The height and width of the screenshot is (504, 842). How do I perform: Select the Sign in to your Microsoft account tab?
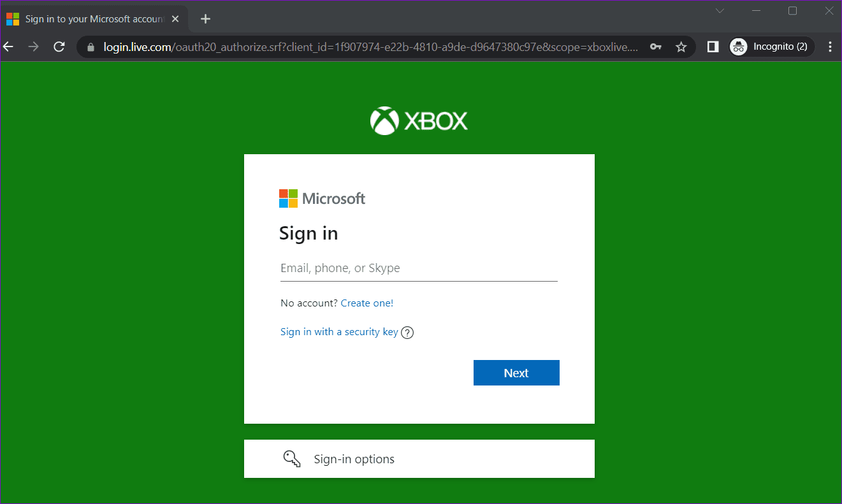coord(94,19)
